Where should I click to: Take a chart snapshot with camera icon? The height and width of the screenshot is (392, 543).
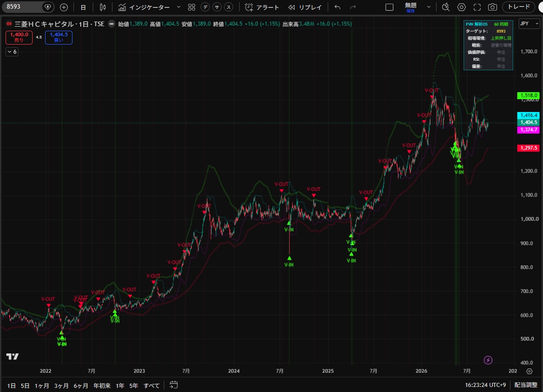pos(493,7)
